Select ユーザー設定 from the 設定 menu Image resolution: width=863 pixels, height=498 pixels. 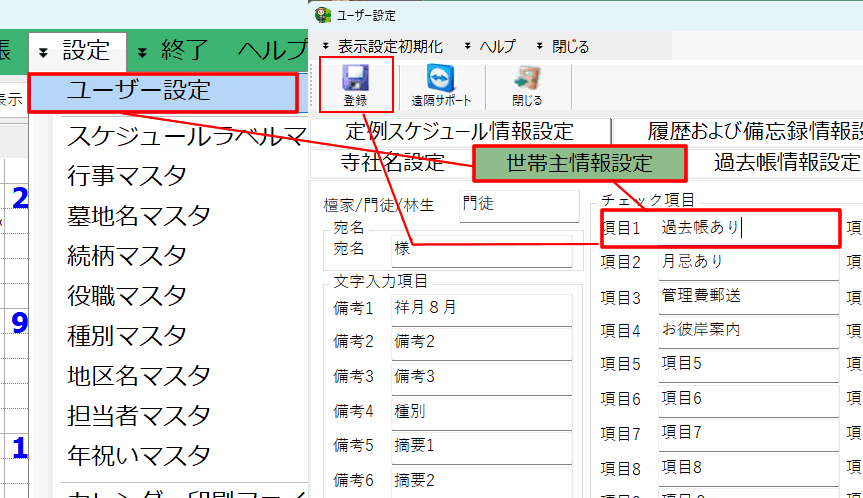click(x=163, y=91)
